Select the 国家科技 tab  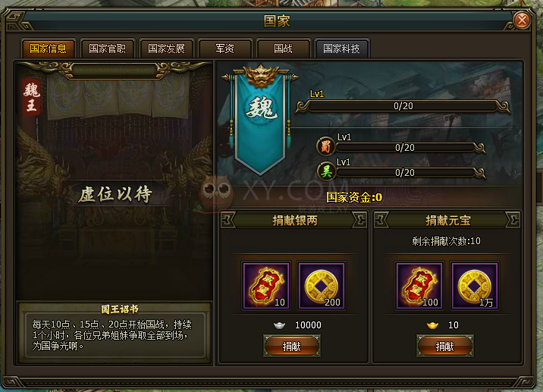point(341,49)
